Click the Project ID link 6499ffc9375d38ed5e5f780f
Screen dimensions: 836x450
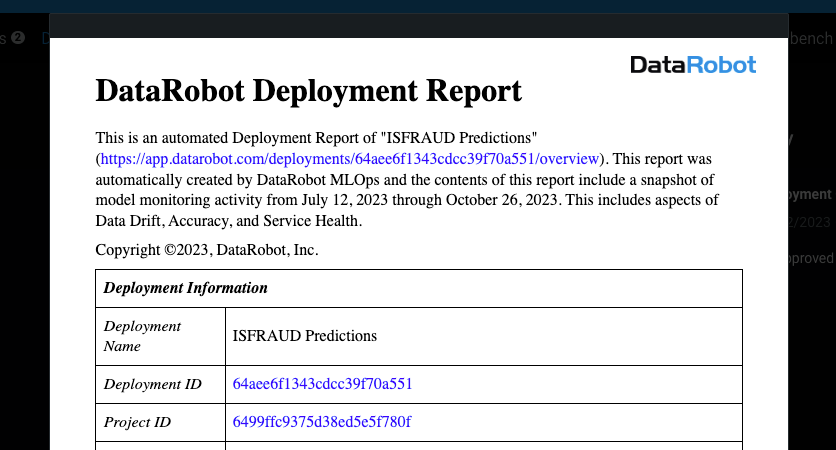coord(321,422)
